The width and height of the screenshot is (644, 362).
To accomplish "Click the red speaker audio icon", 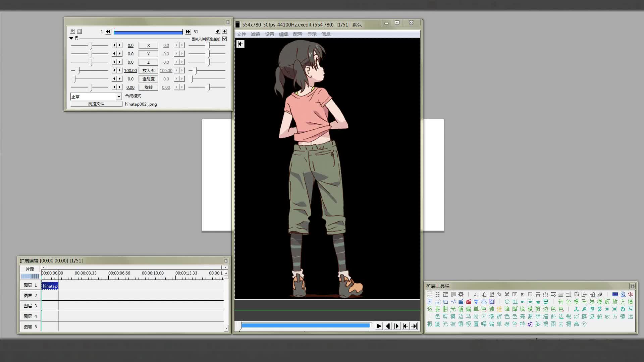I will tap(631, 294).
